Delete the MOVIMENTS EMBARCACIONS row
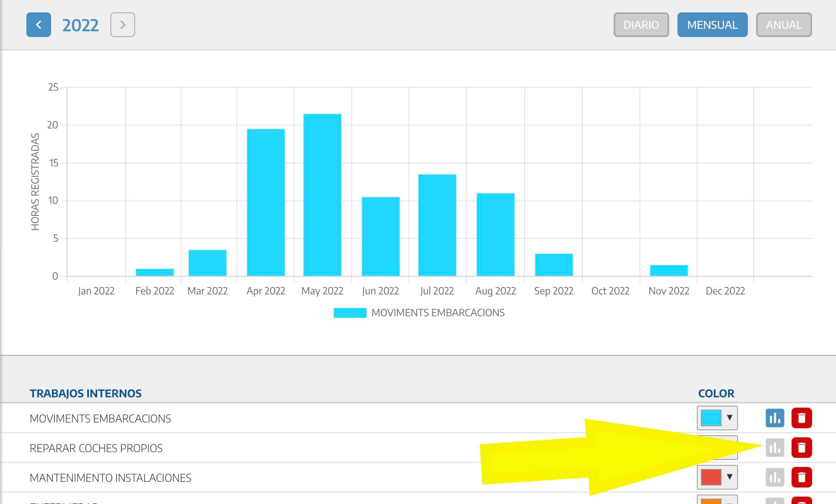Screen dimensions: 836x504 point(801,418)
